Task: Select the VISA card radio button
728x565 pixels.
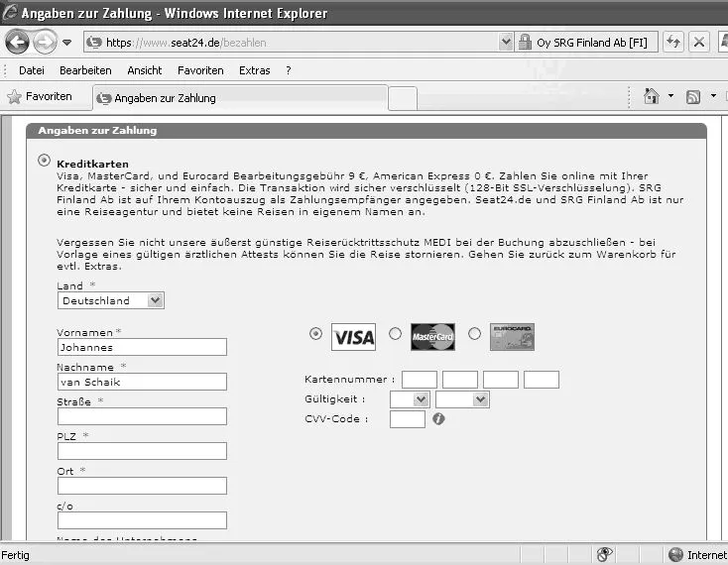Action: [315, 333]
